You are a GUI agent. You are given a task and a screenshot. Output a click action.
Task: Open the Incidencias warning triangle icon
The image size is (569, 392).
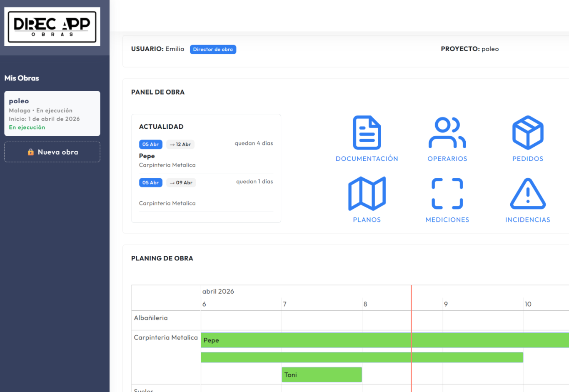pyautogui.click(x=527, y=194)
